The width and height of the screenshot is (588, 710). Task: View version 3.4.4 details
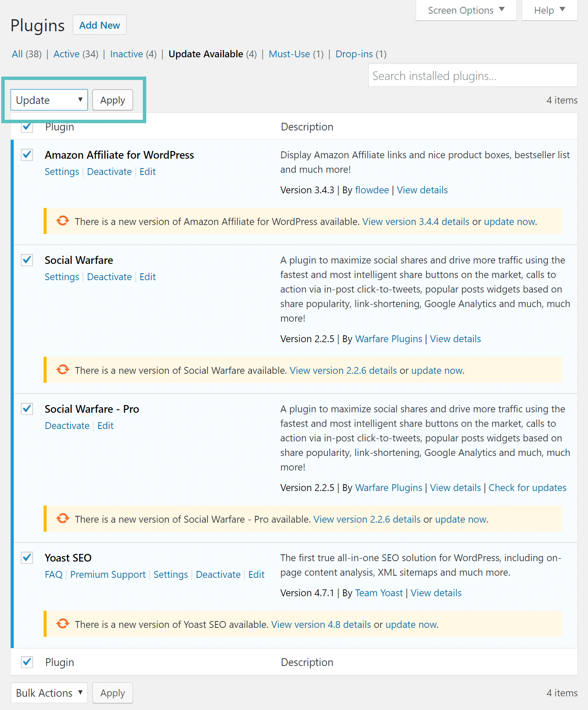click(x=416, y=222)
